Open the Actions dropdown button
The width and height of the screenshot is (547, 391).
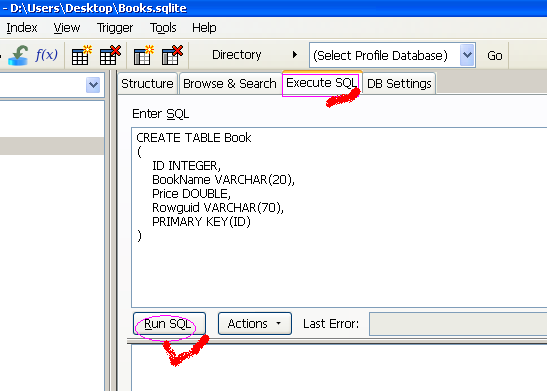[255, 324]
